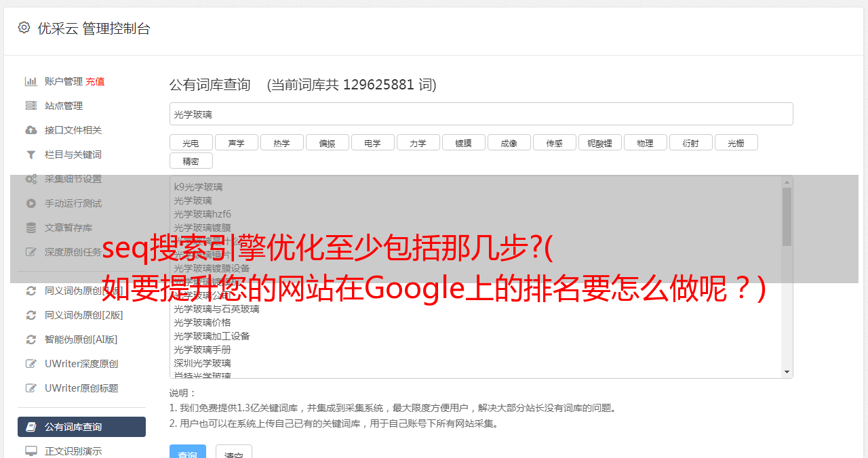Viewport: 868px width, 458px height.
Task: Open 接口文件相关 via its cloud upload icon
Action: [x=31, y=130]
